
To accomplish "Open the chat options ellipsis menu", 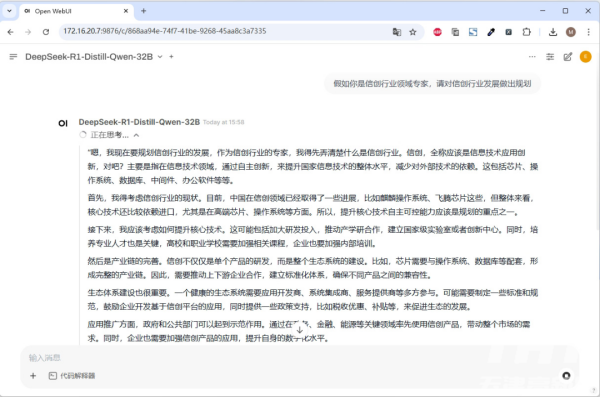I will coord(532,57).
